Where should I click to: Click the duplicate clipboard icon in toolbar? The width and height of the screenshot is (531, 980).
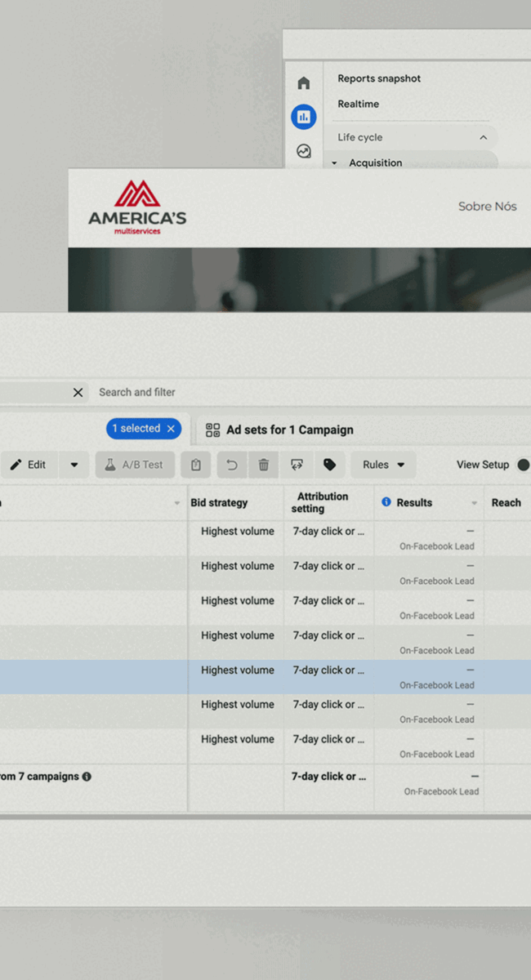(x=195, y=465)
